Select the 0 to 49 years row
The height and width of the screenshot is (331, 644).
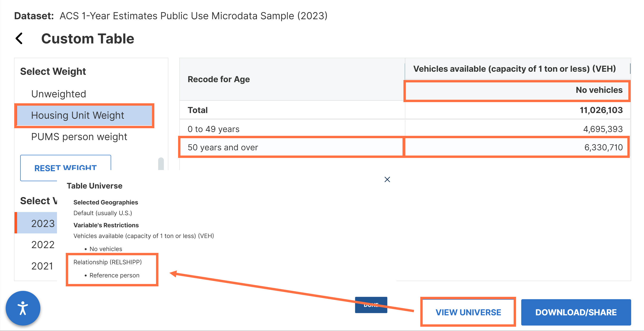pyautogui.click(x=213, y=129)
